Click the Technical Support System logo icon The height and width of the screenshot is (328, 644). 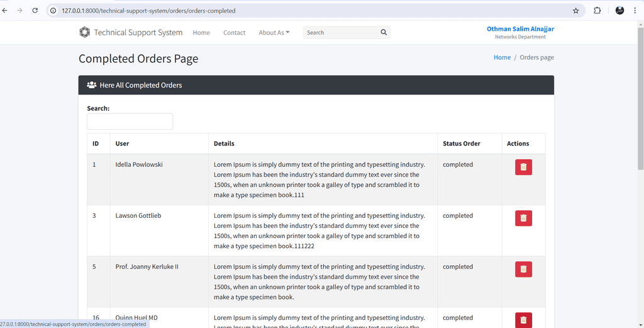click(x=85, y=32)
